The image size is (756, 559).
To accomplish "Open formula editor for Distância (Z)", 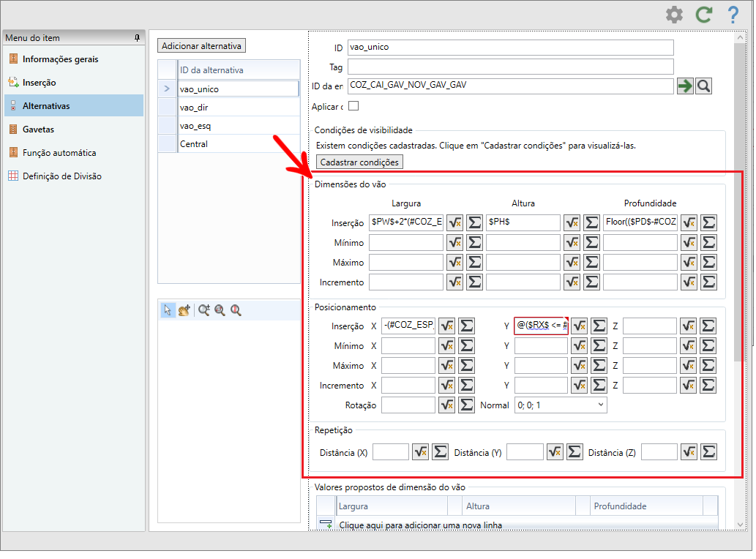I will 689,452.
